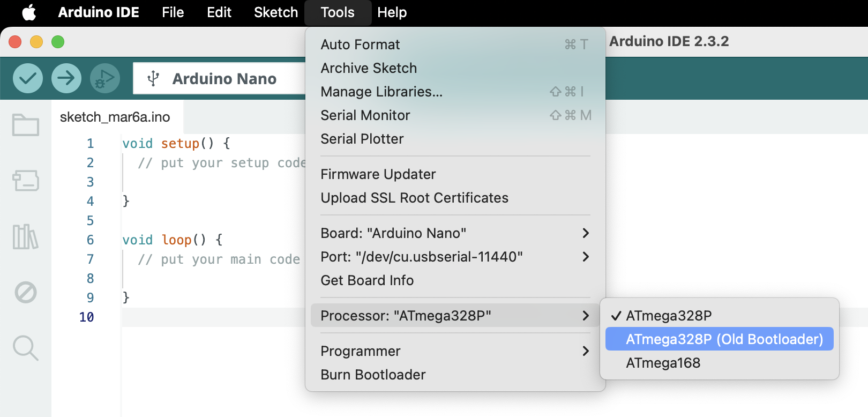Screen dimensions: 868x417
Task: Open Serial Plotter
Action: [455, 139]
